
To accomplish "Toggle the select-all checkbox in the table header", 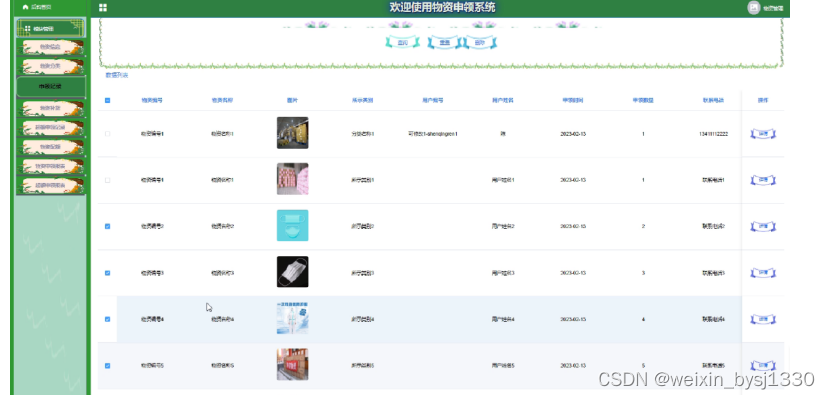I will [107, 100].
